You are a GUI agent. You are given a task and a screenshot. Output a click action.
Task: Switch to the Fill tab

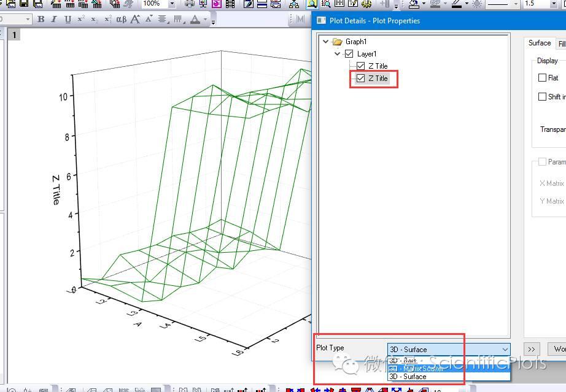(x=561, y=43)
